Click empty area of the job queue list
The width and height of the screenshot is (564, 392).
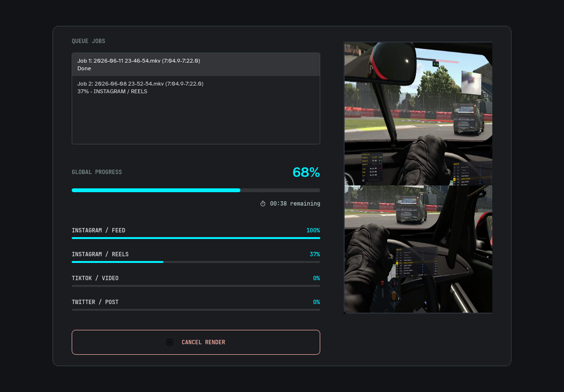(196, 121)
